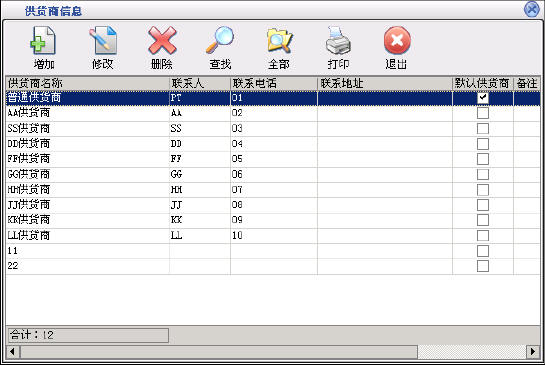Close the 供货商信息 window with the blue X
Screen dimensions: 545x365
point(531,9)
